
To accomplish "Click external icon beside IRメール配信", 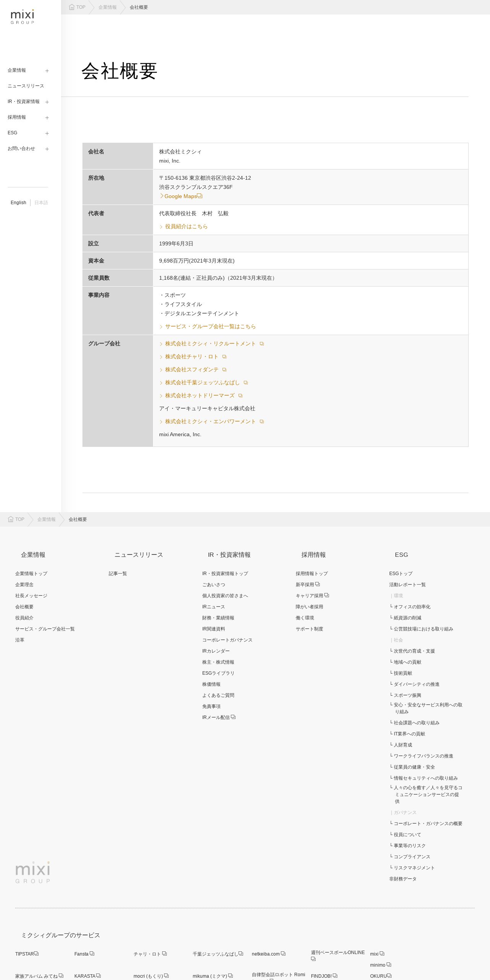I will click(x=233, y=717).
